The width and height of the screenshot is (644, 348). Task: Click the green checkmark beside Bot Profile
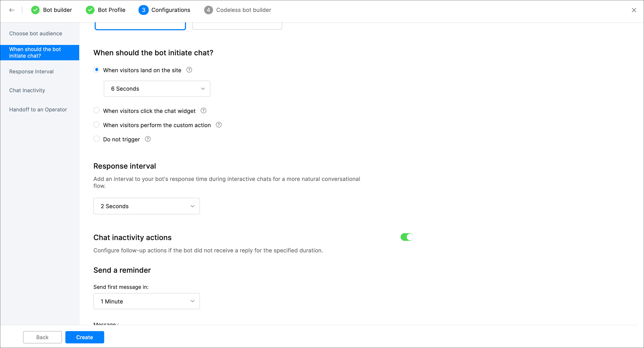pyautogui.click(x=90, y=10)
